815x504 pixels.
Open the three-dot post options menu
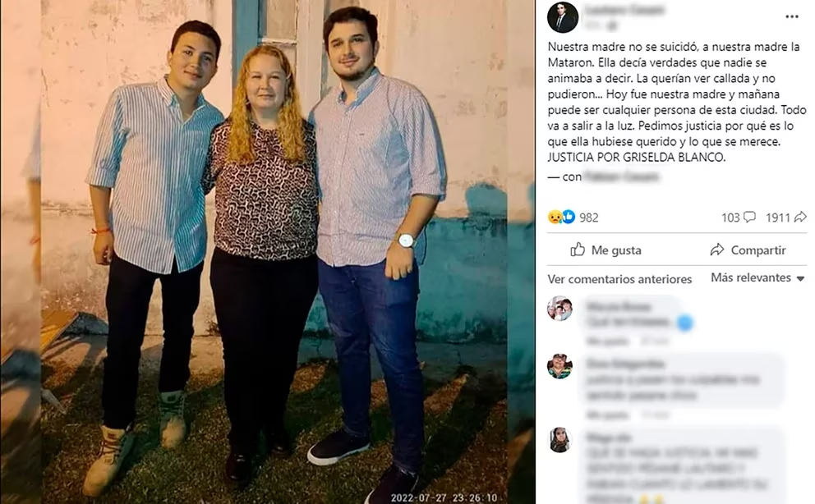pyautogui.click(x=792, y=16)
